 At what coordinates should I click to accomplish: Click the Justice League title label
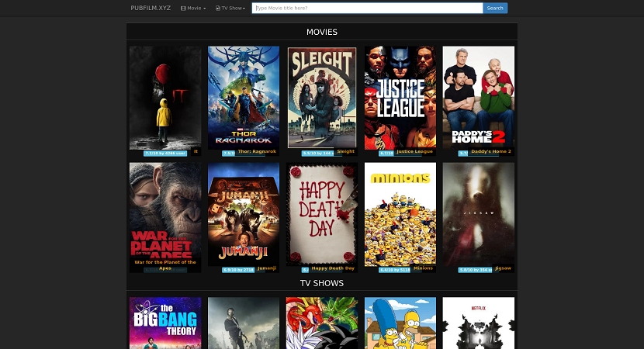pos(414,151)
